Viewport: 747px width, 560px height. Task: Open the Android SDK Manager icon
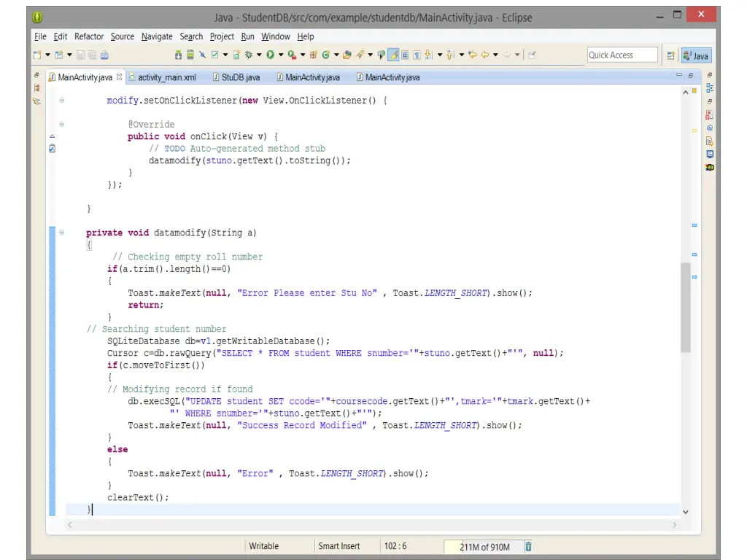[x=178, y=55]
